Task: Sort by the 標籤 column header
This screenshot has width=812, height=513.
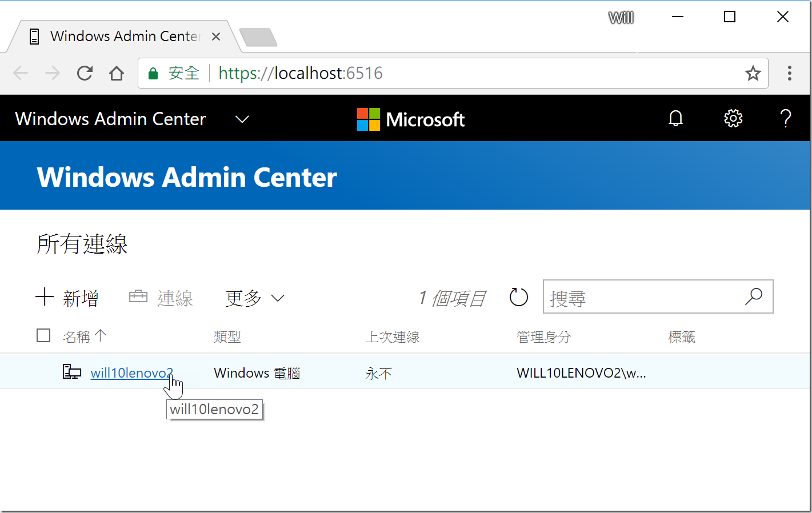Action: 682,337
